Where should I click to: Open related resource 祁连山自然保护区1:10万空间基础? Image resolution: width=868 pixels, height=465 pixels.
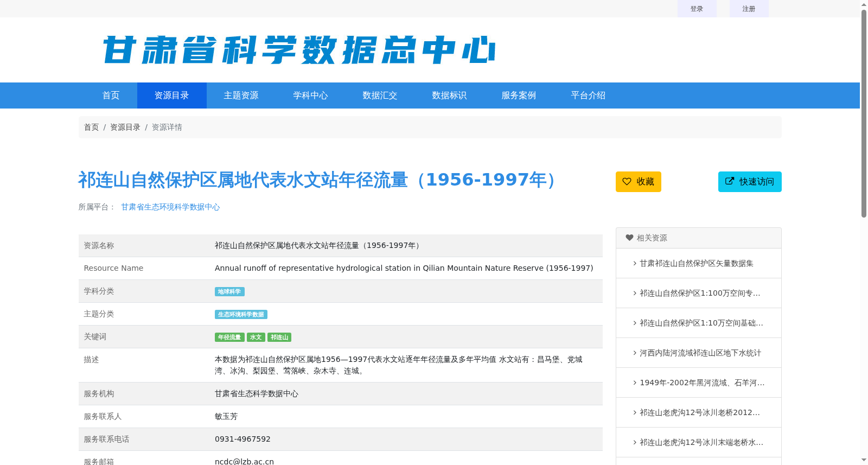(x=701, y=323)
